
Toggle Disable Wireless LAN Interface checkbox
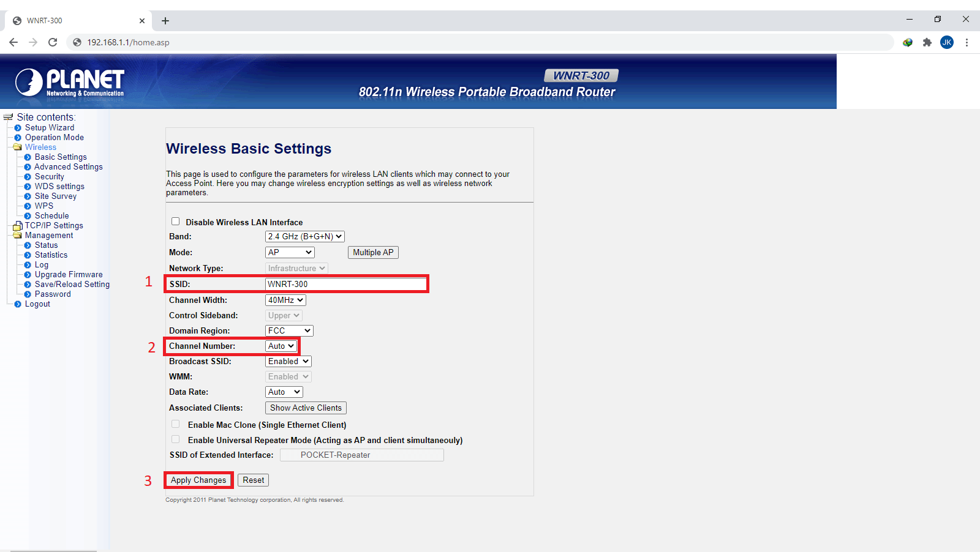tap(176, 222)
